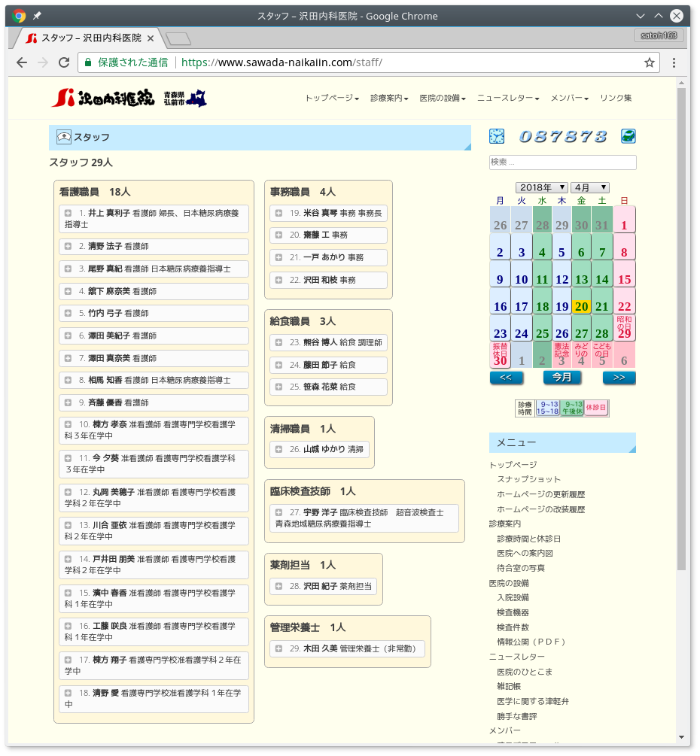Open the 2018年 year dropdown

click(x=542, y=187)
